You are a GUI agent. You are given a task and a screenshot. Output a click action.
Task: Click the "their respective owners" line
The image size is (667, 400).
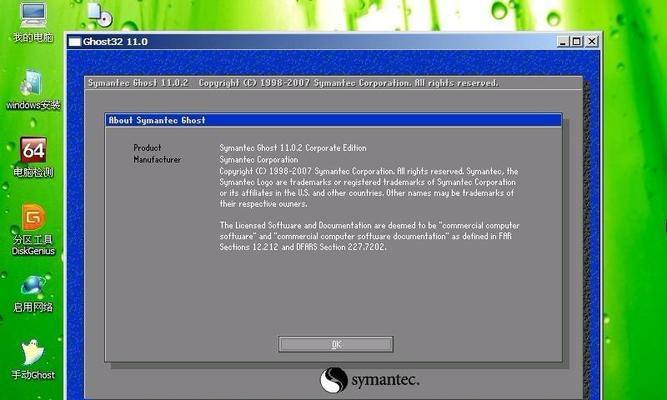coord(263,204)
